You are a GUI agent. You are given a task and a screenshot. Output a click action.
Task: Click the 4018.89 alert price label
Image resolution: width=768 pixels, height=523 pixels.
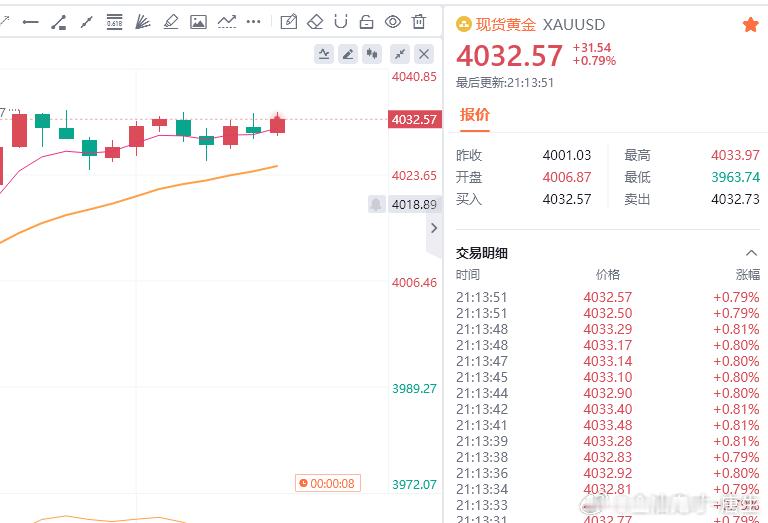[x=414, y=204]
